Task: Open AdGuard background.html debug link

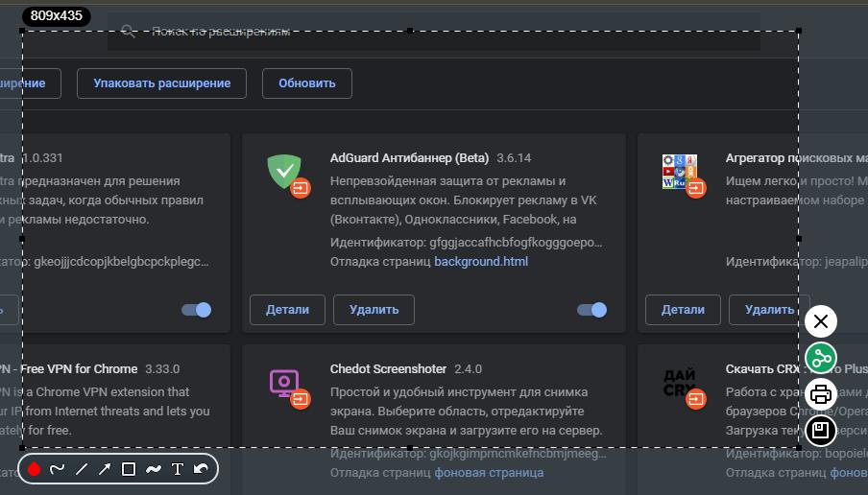Action: [481, 262]
